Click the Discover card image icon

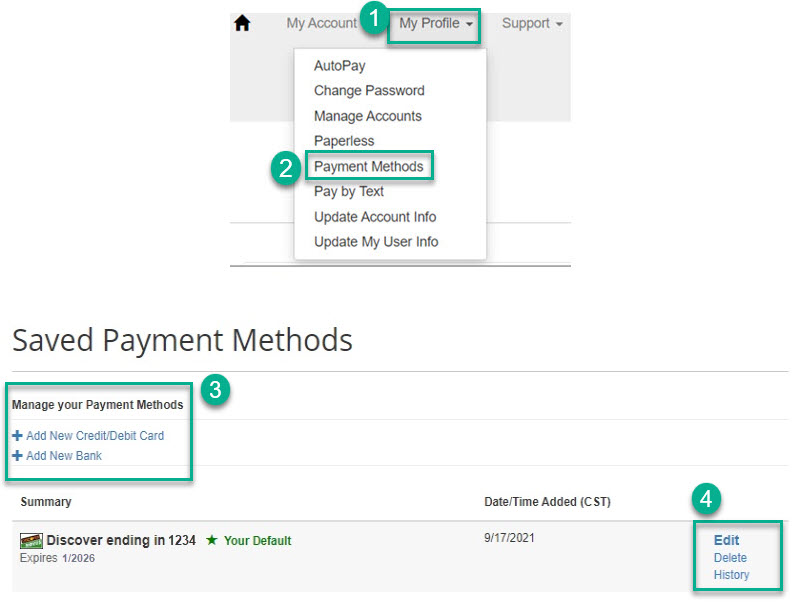click(x=30, y=540)
